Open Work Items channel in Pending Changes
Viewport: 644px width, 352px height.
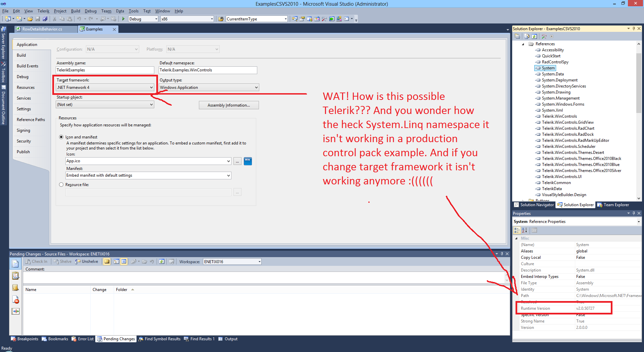15,276
